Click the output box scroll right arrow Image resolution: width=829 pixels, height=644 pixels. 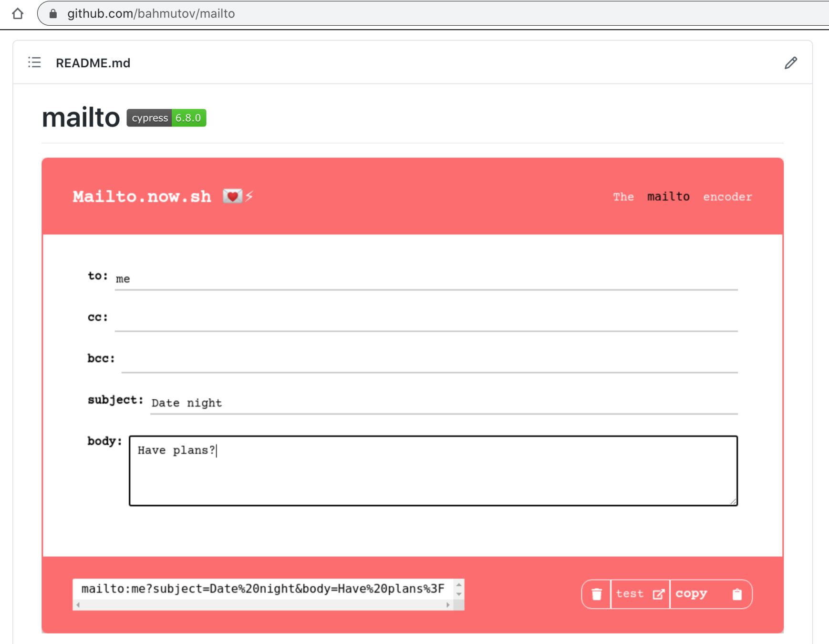tap(448, 605)
